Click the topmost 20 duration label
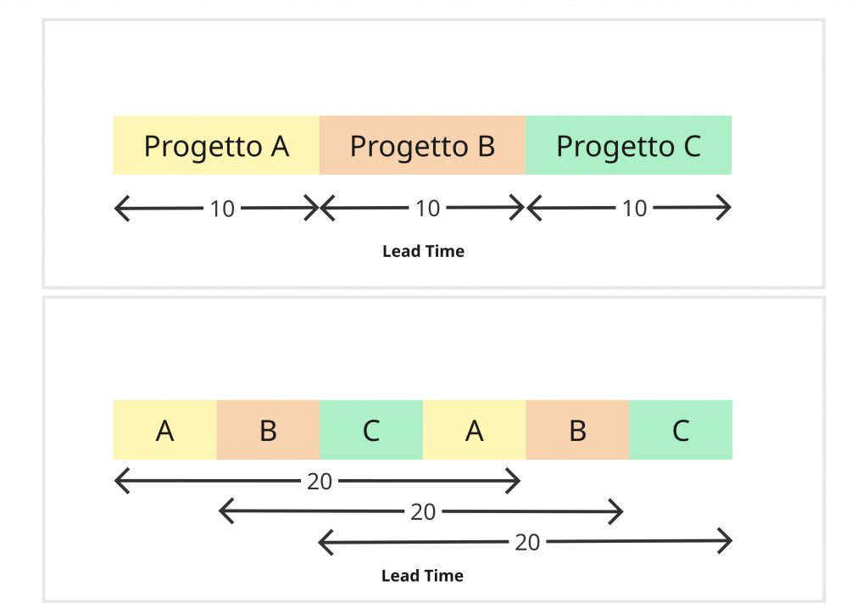 point(320,482)
